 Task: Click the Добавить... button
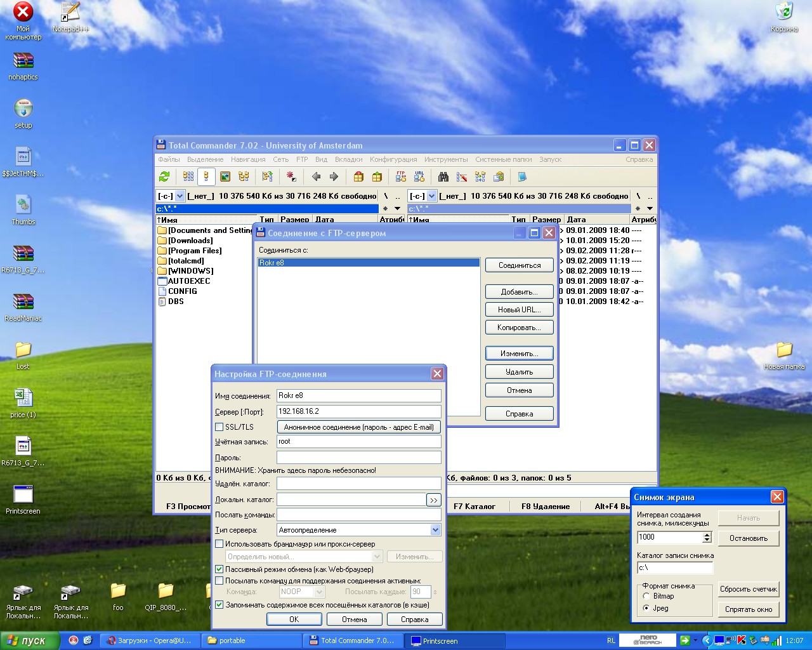pyautogui.click(x=520, y=292)
